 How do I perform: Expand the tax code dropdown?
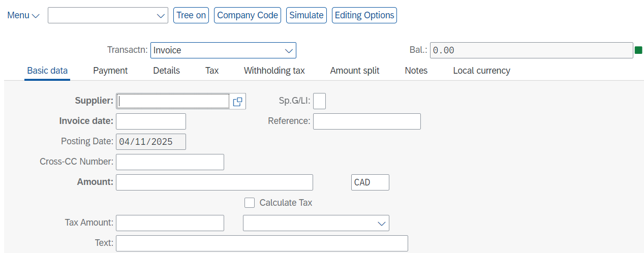(382, 223)
